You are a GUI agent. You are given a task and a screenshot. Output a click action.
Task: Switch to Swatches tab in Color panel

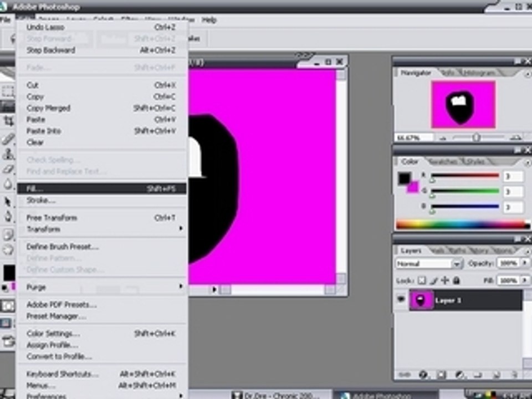[442, 162]
